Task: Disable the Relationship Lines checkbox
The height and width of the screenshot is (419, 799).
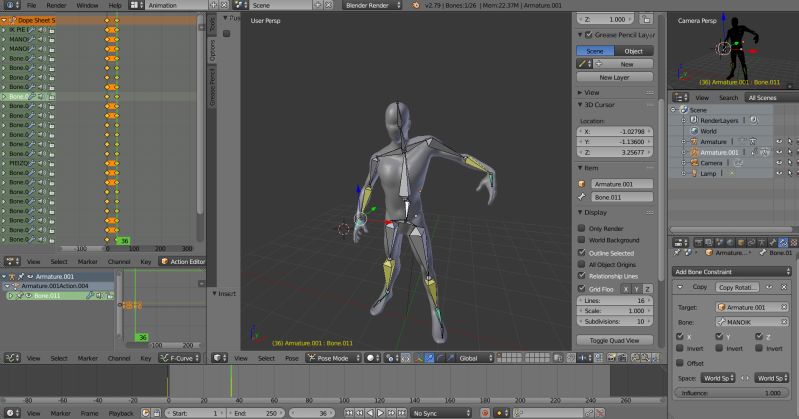Action: 581,275
